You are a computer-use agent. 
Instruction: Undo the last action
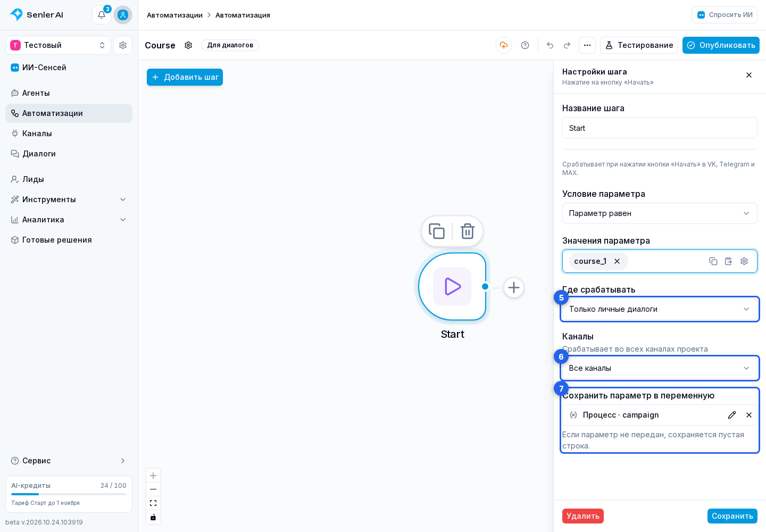point(550,45)
